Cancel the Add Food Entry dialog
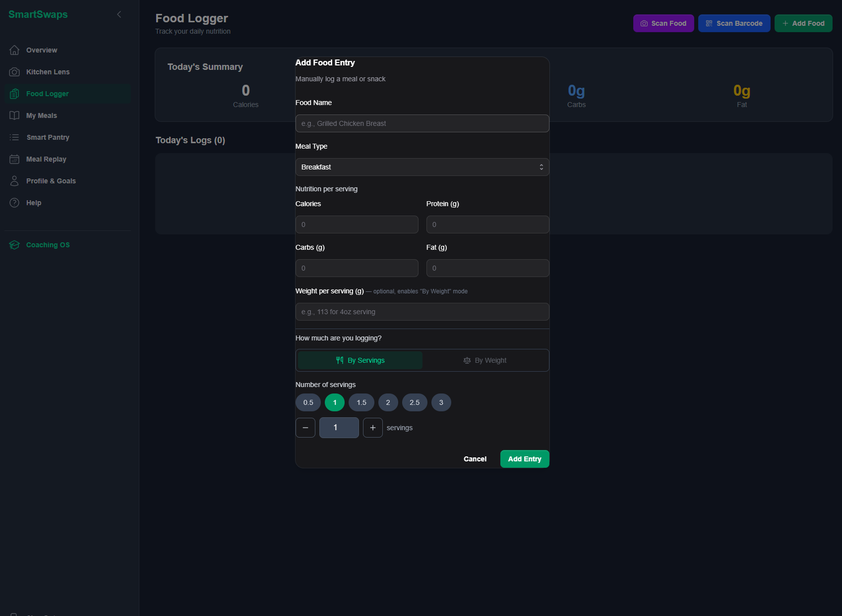842x616 pixels. click(475, 458)
